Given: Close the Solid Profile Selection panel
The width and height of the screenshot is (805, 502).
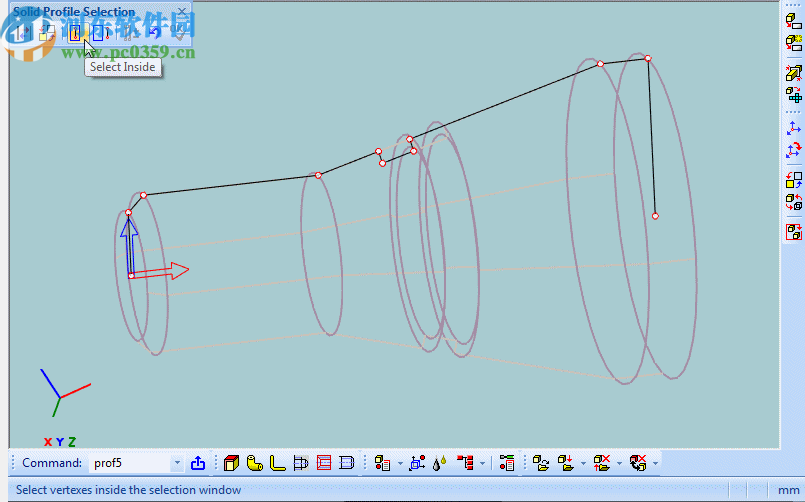Looking at the screenshot, I should click(182, 11).
